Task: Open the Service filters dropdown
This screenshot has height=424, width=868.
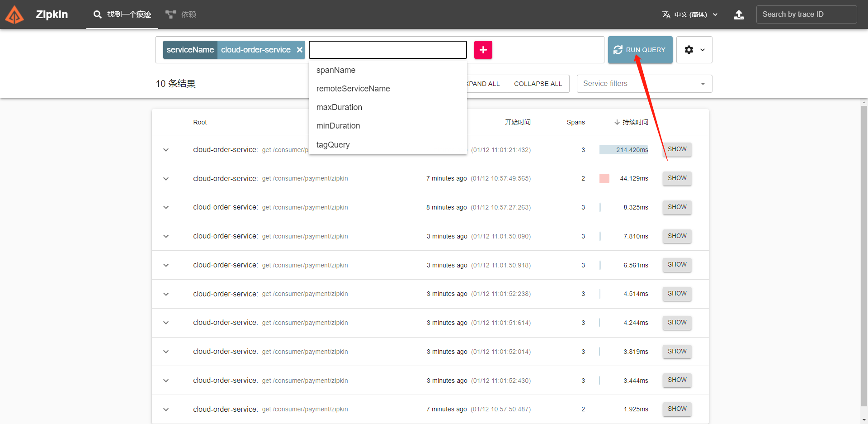Action: (645, 84)
